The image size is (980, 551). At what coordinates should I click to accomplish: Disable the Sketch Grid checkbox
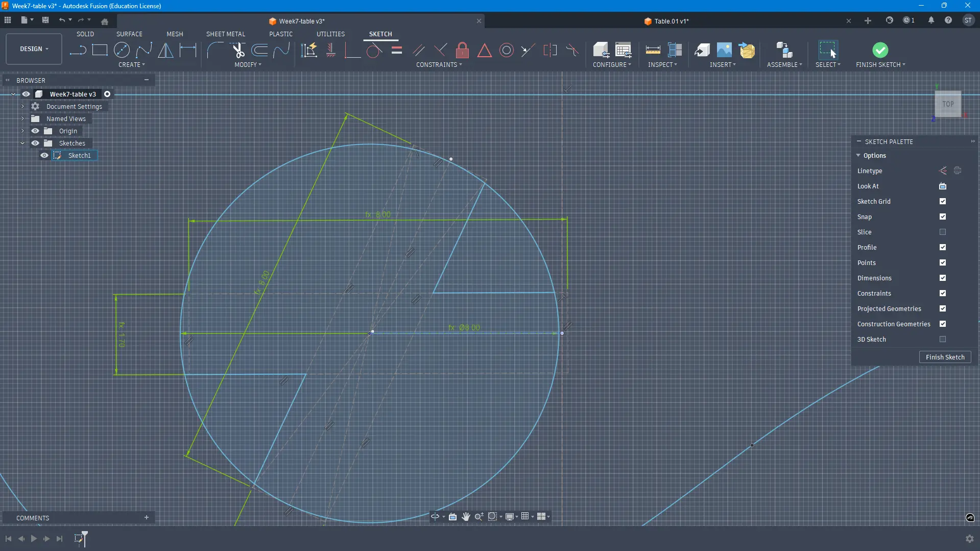coord(943,201)
